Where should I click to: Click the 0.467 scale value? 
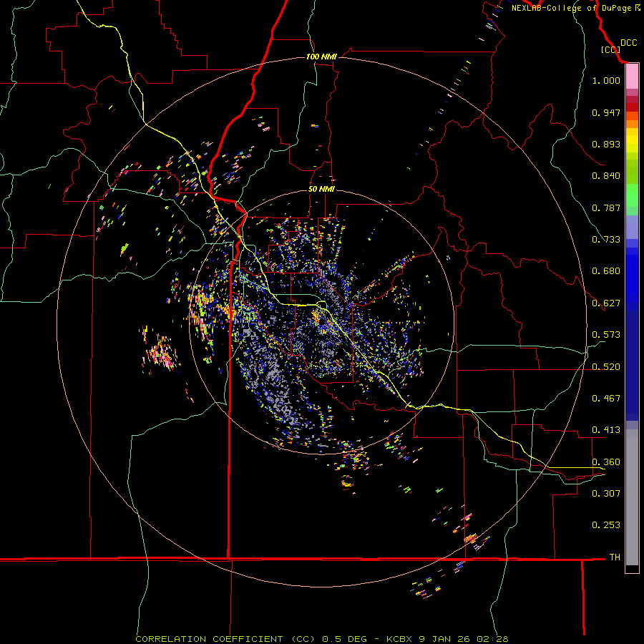606,399
